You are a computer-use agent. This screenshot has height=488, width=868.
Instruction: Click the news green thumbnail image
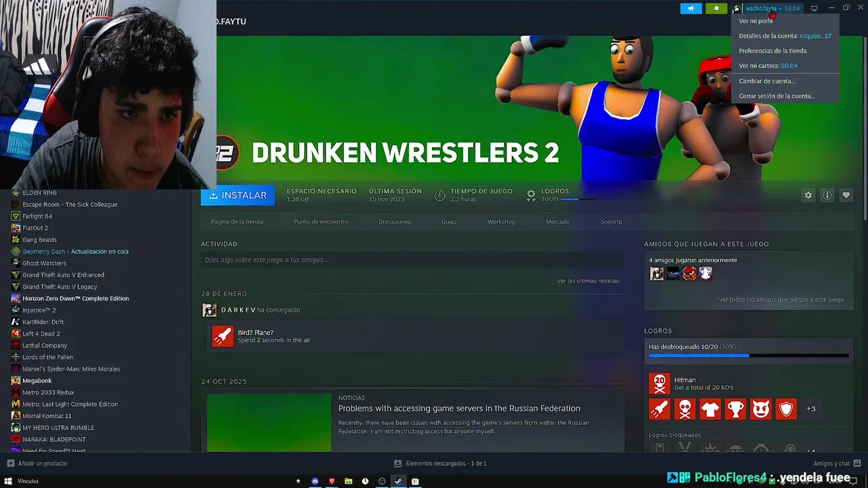click(x=269, y=423)
